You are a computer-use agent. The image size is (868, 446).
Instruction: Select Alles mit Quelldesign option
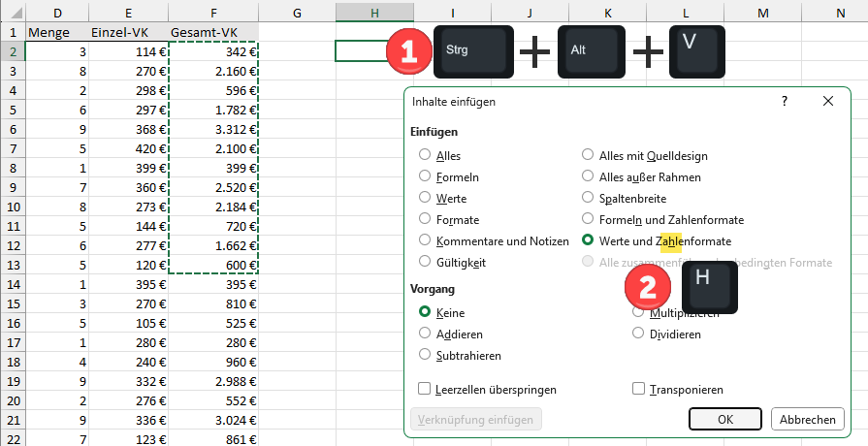588,155
